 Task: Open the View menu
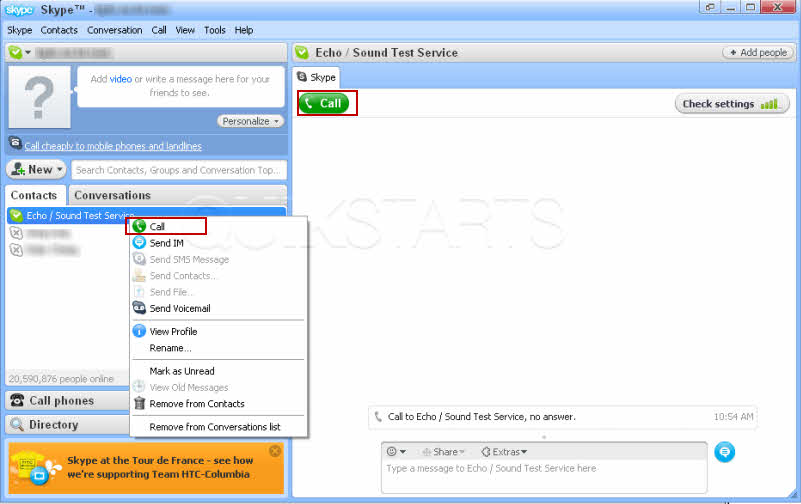coord(185,30)
